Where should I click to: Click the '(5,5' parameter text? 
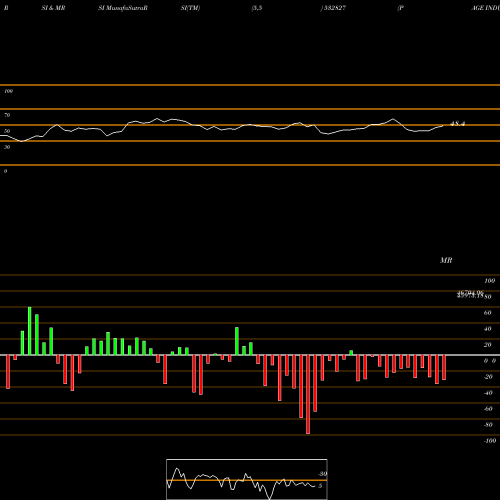pyautogui.click(x=257, y=8)
